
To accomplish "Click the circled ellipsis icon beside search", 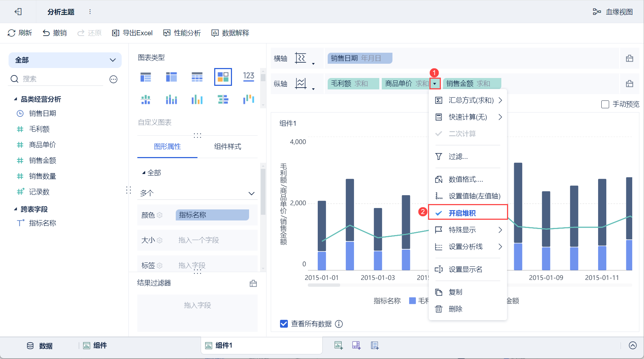I will click(x=114, y=79).
